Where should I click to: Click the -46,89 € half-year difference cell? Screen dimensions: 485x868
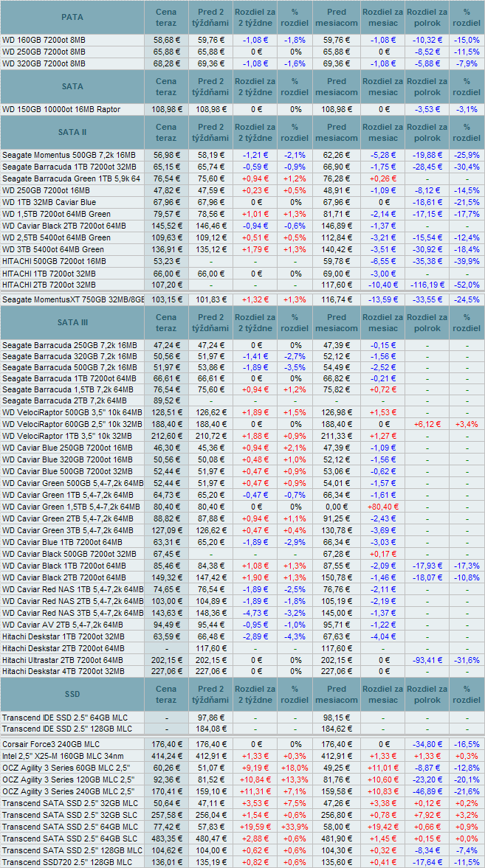click(426, 791)
